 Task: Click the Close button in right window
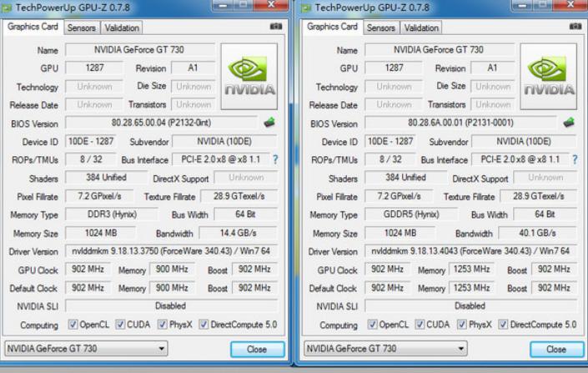[556, 350]
